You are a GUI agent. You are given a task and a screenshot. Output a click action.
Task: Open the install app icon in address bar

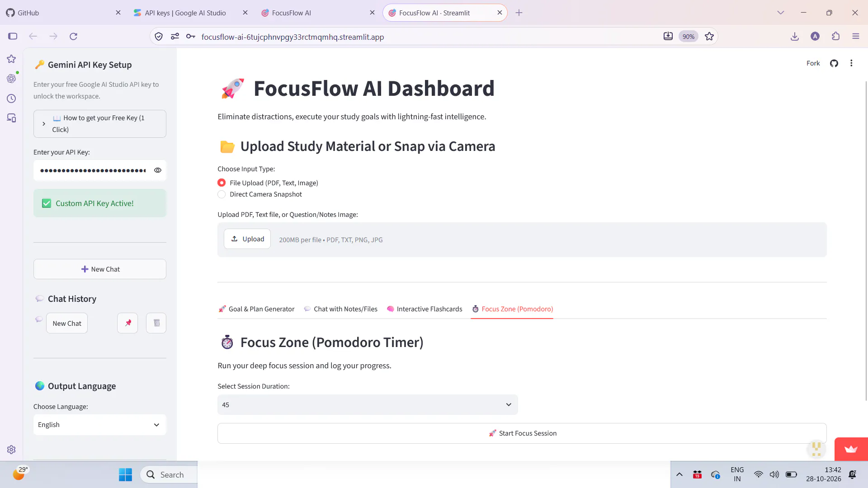pyautogui.click(x=668, y=37)
